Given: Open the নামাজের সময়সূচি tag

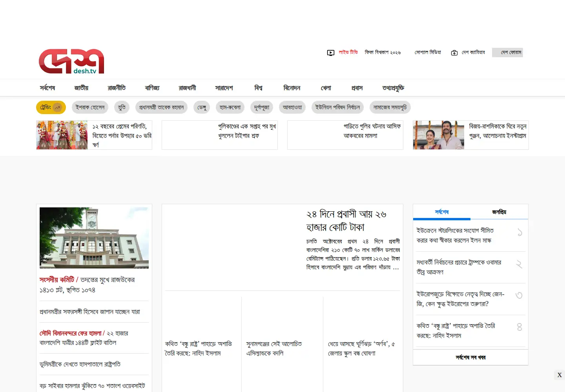Looking at the screenshot, I should click(390, 107).
